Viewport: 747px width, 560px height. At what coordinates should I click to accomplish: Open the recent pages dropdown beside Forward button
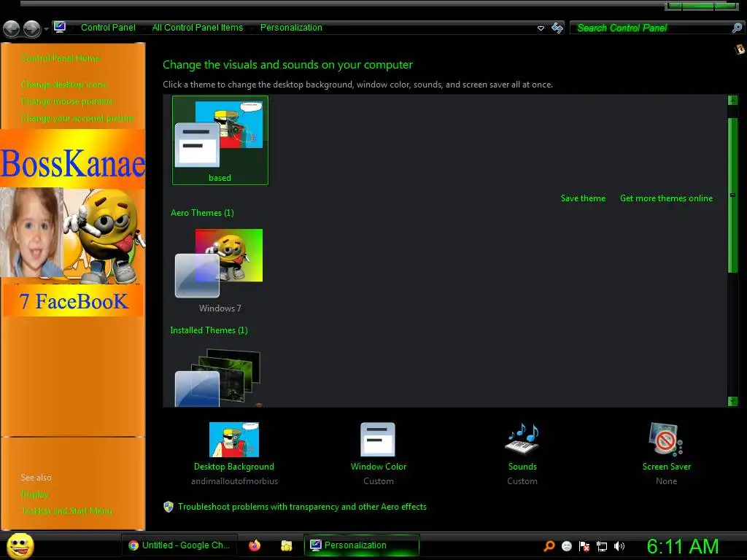pyautogui.click(x=46, y=29)
